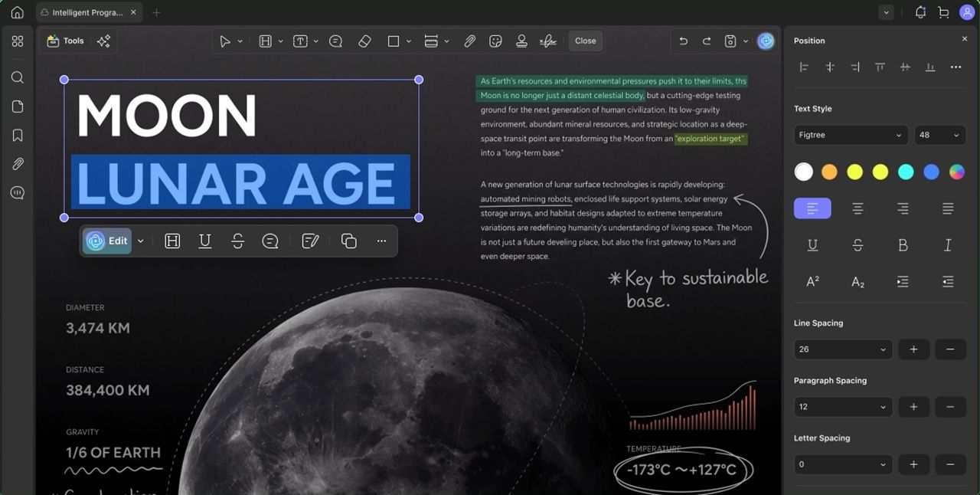Redo the last action
Screen dimensions: 980x495
click(x=707, y=41)
